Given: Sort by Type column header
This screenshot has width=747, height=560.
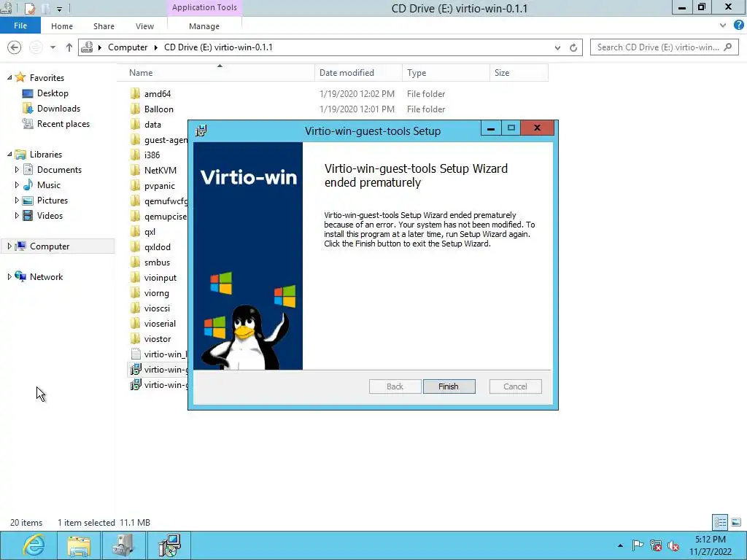Looking at the screenshot, I should (x=446, y=73).
